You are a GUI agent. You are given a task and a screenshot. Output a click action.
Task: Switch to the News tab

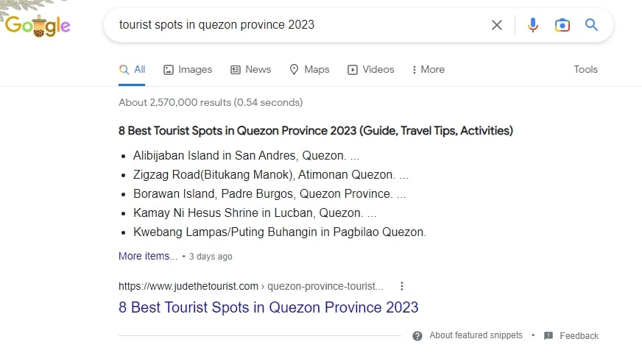point(250,69)
